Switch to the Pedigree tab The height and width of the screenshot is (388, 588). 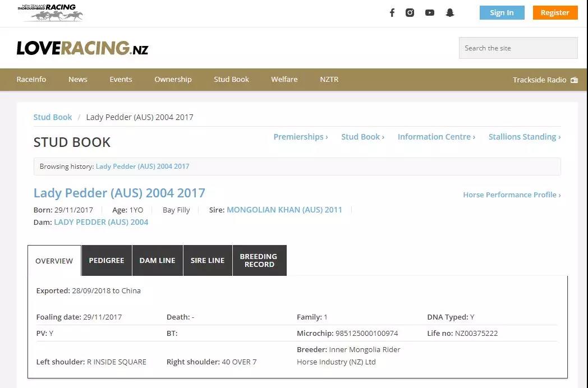pos(106,260)
